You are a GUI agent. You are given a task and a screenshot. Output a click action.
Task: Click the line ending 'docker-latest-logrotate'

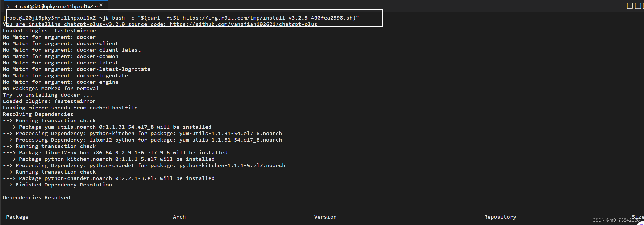pyautogui.click(x=76, y=69)
